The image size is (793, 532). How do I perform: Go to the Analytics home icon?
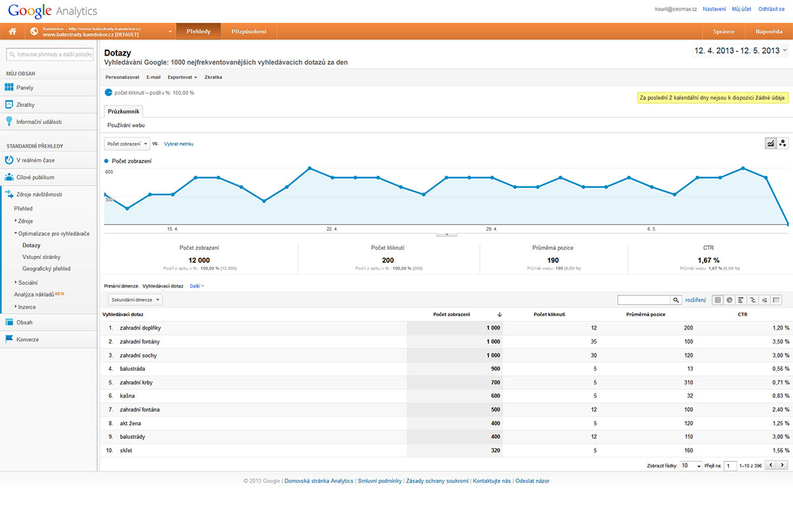tap(12, 32)
